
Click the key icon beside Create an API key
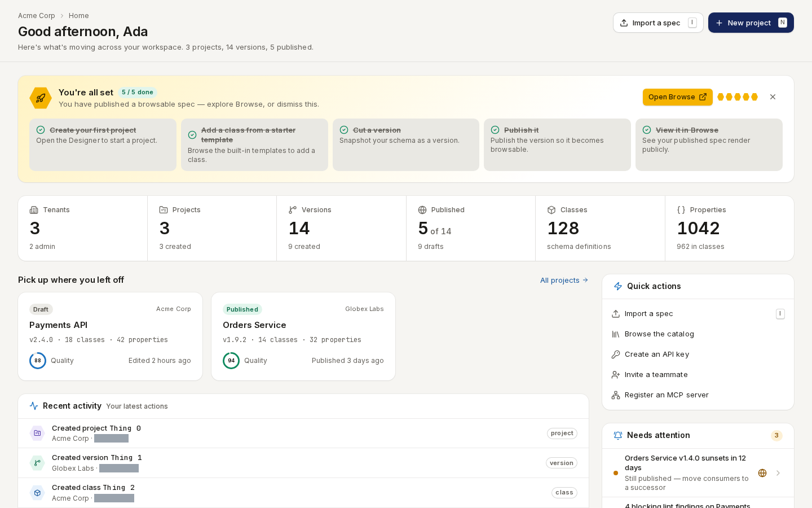pyautogui.click(x=616, y=354)
